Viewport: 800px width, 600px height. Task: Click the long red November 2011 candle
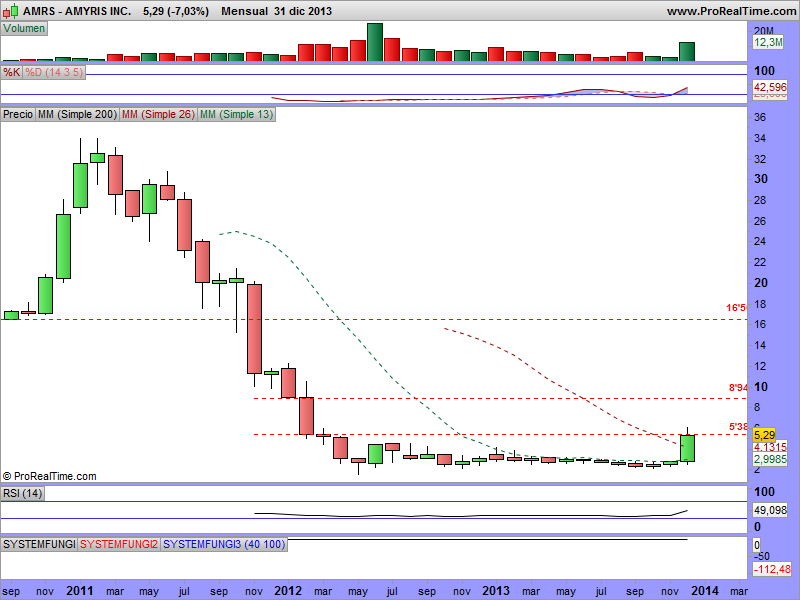(x=255, y=329)
